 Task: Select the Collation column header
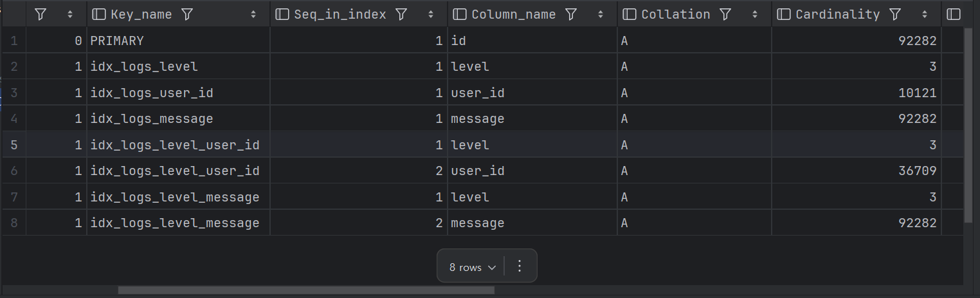675,14
